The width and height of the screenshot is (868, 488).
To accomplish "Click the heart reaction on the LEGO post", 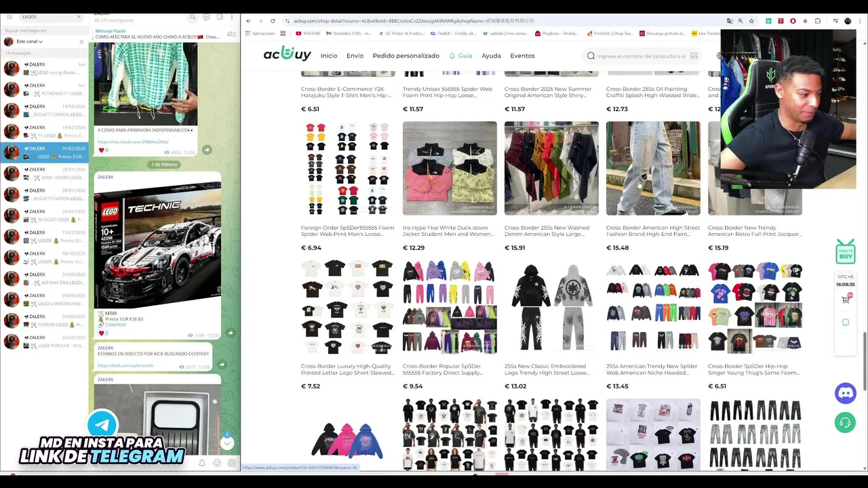I will click(104, 333).
